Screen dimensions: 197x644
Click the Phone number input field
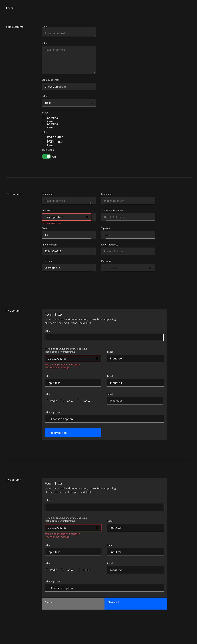[x=69, y=251]
